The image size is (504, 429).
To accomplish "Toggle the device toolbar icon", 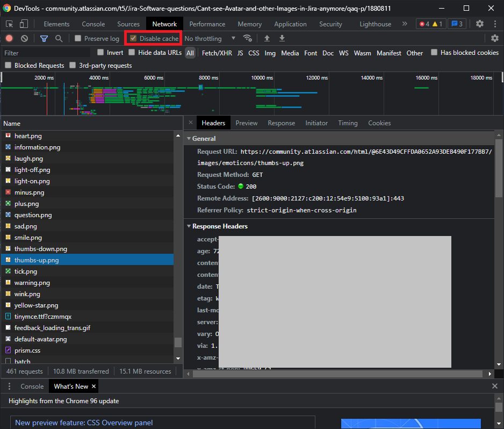I will tap(24, 24).
